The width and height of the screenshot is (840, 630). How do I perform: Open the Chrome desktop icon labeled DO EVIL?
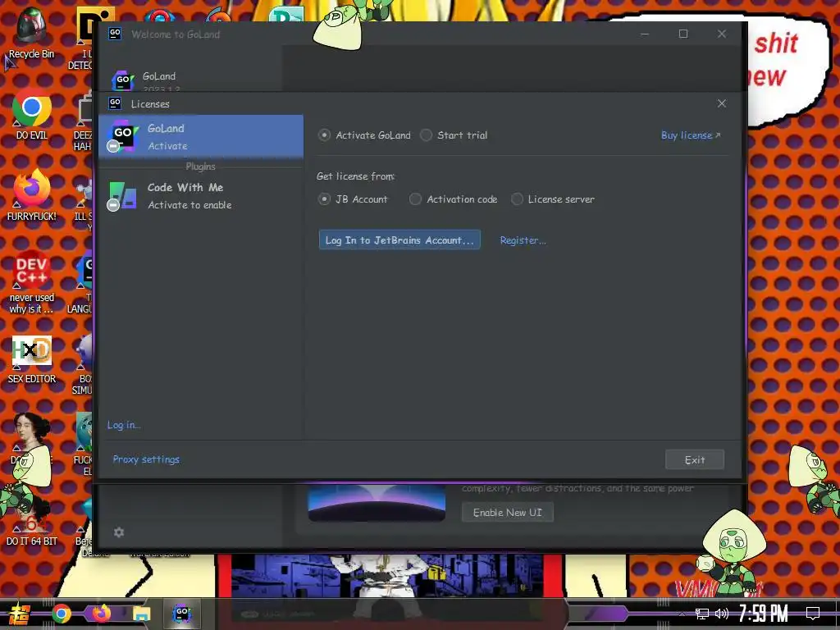pyautogui.click(x=32, y=113)
